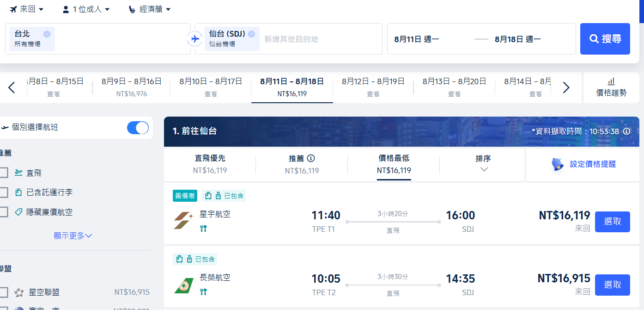This screenshot has width=644, height=310.
Task: Click the bell icon for price alerts
Action: pyautogui.click(x=558, y=164)
